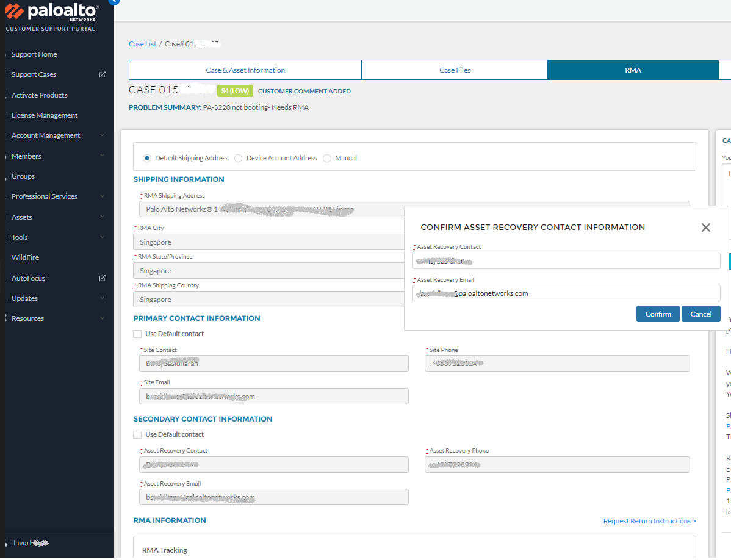The image size is (731, 560).
Task: Click the S4 (LOW) severity badge
Action: (x=235, y=92)
